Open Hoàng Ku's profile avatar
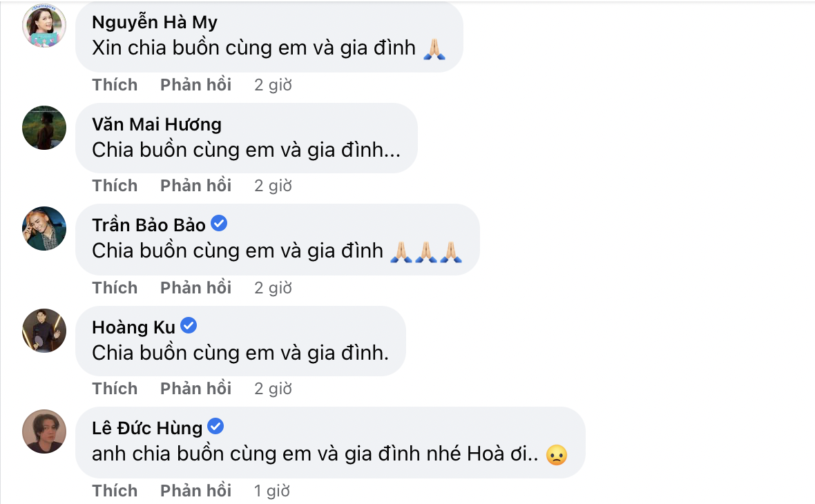The width and height of the screenshot is (815, 504). [x=44, y=331]
